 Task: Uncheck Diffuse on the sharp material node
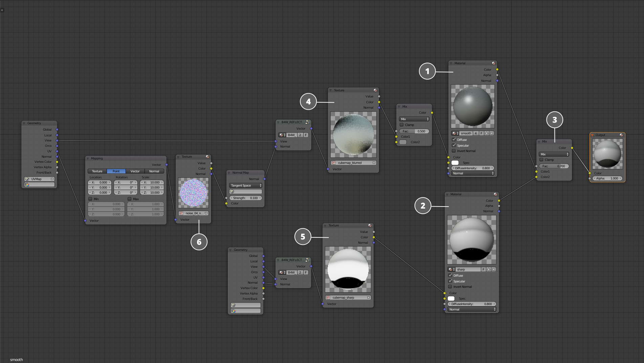(x=450, y=276)
